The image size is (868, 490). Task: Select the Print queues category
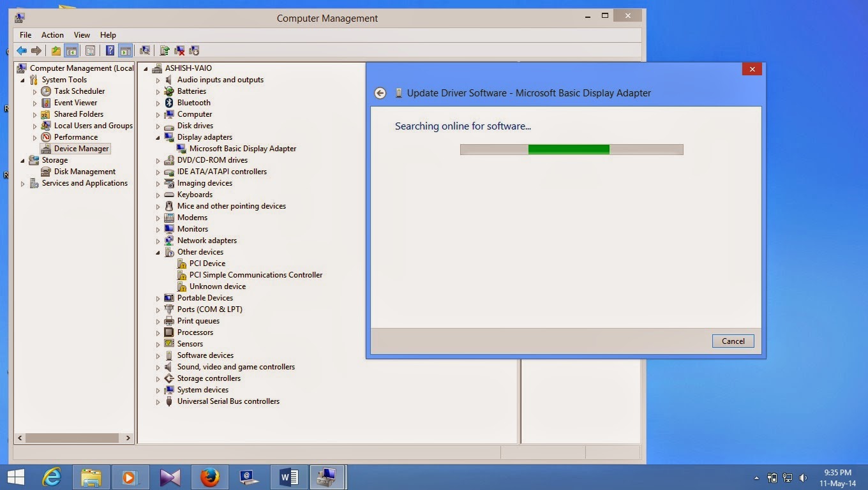point(198,321)
